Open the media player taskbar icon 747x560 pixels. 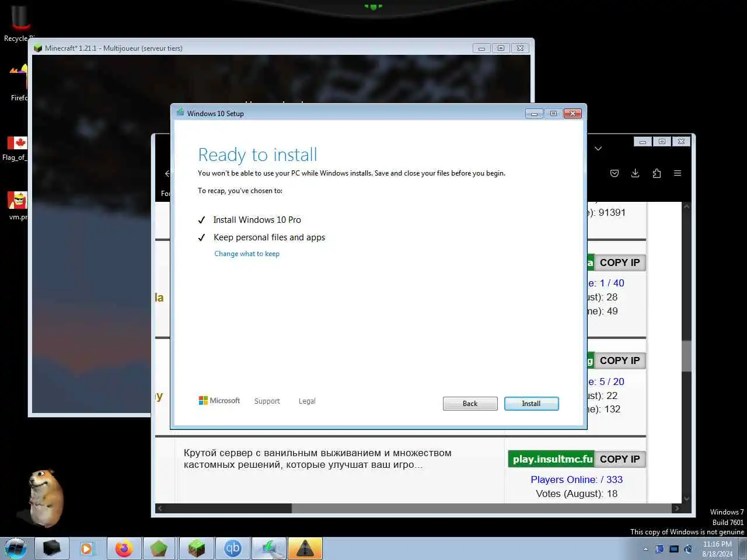coord(87,549)
